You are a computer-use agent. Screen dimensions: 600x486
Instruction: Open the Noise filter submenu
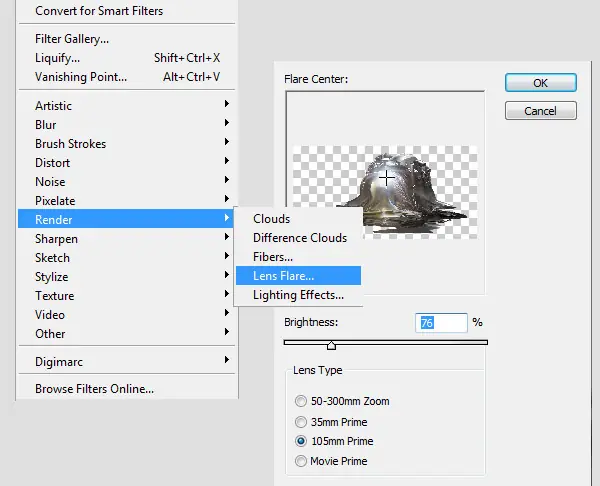pyautogui.click(x=126, y=182)
